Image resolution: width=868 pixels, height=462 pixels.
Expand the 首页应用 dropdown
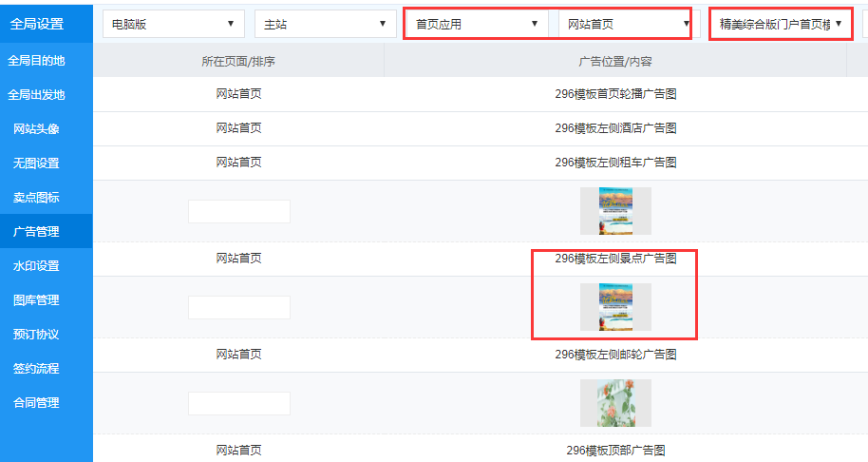[x=477, y=24]
